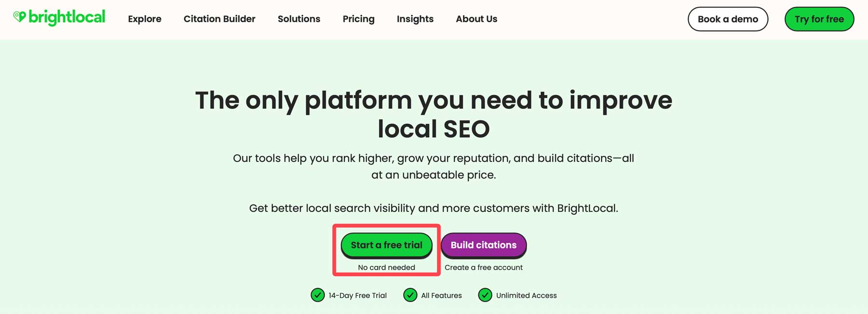The height and width of the screenshot is (314, 868).
Task: Click the Create a free account label
Action: [484, 267]
